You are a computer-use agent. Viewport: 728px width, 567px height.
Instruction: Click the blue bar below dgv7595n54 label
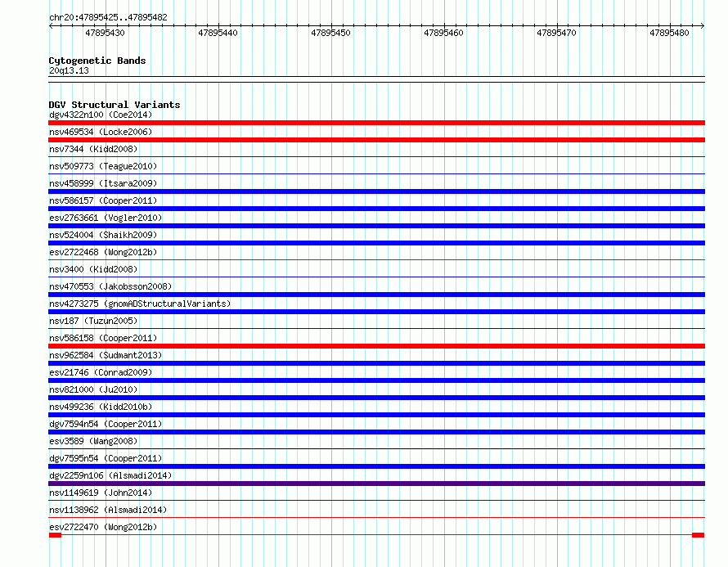376,466
